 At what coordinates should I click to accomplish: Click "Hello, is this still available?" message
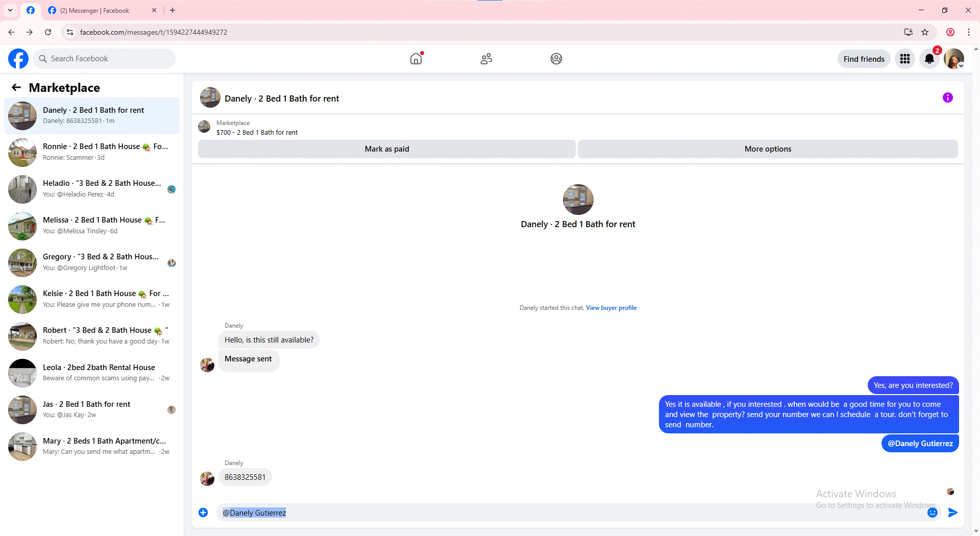coord(269,340)
